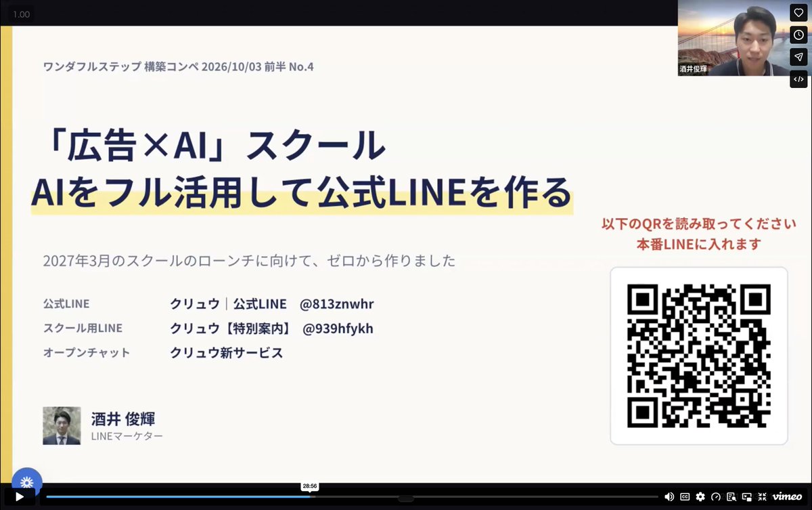Open the transcript search panel
The height and width of the screenshot is (510, 812).
click(731, 496)
